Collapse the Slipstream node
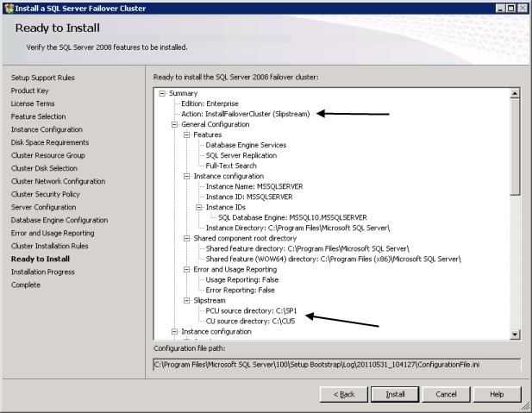The image size is (532, 413). [x=186, y=301]
